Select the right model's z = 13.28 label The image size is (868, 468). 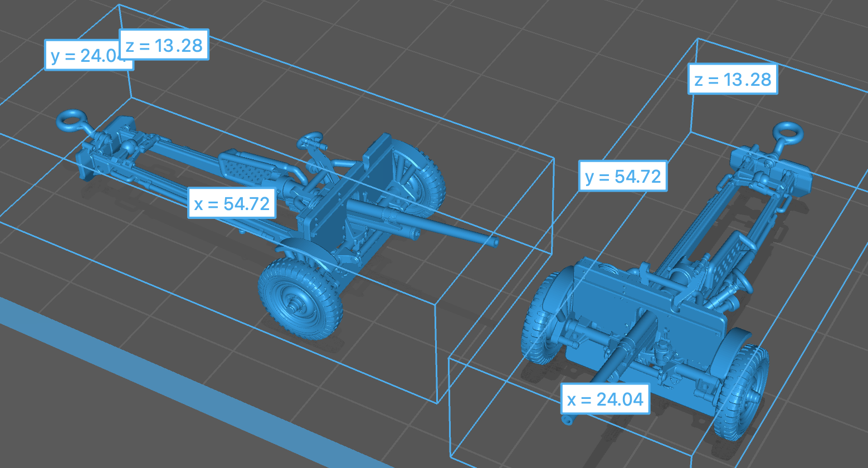[x=733, y=80]
